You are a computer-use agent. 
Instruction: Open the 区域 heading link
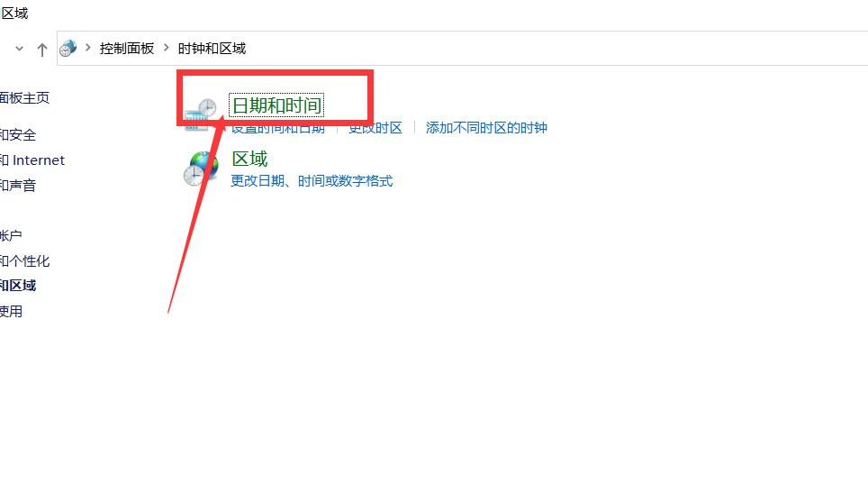(249, 159)
